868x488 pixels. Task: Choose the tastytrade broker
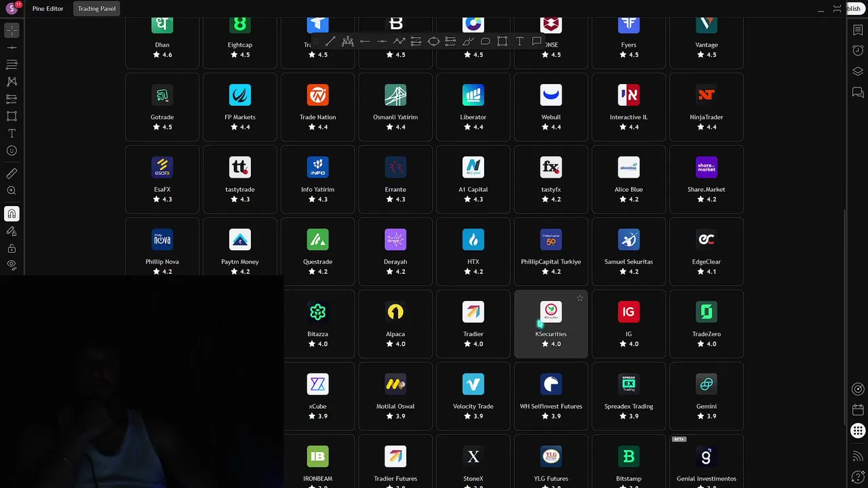[x=240, y=180]
